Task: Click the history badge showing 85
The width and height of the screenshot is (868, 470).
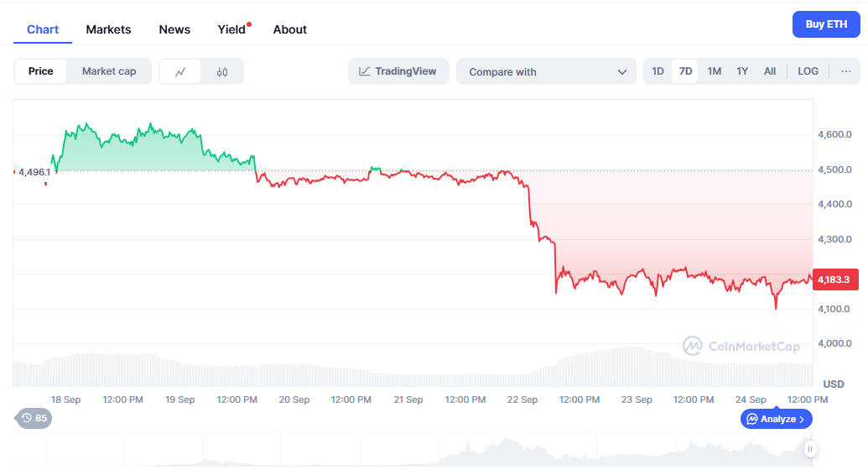Action: [x=34, y=417]
